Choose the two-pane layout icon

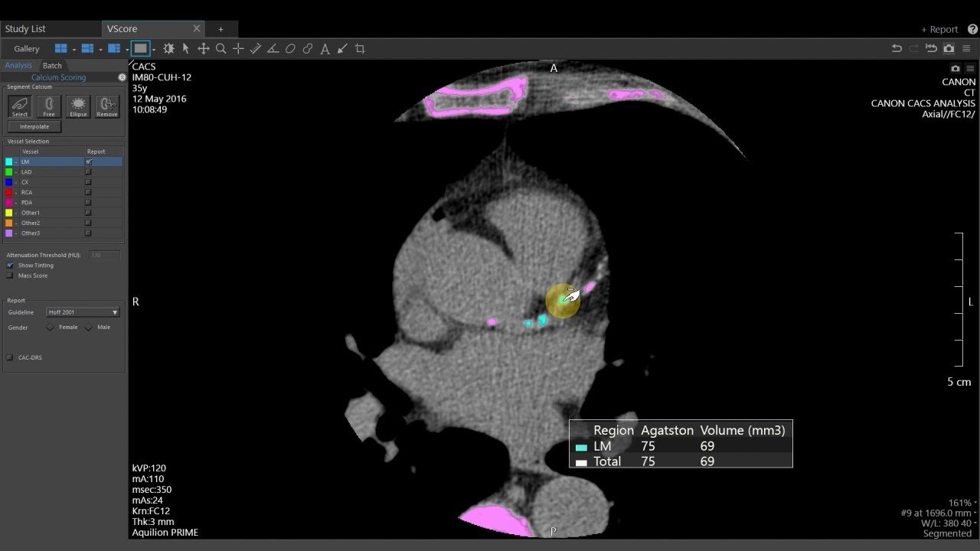tap(114, 48)
